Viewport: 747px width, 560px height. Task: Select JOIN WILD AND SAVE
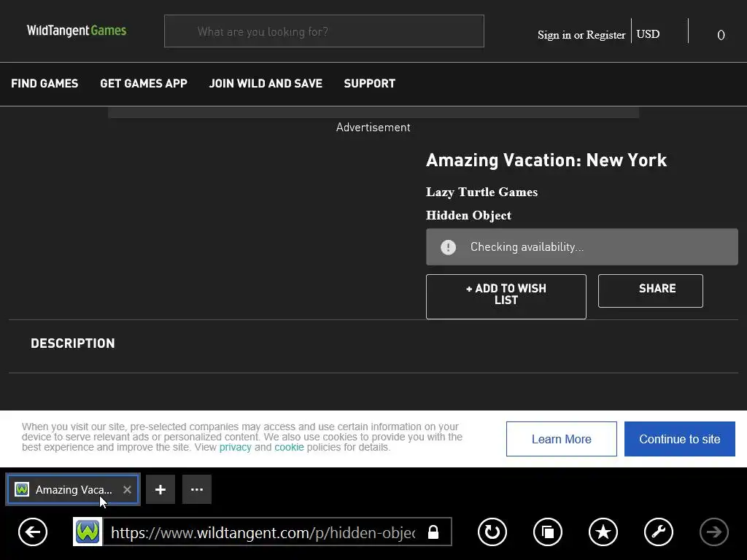(266, 83)
